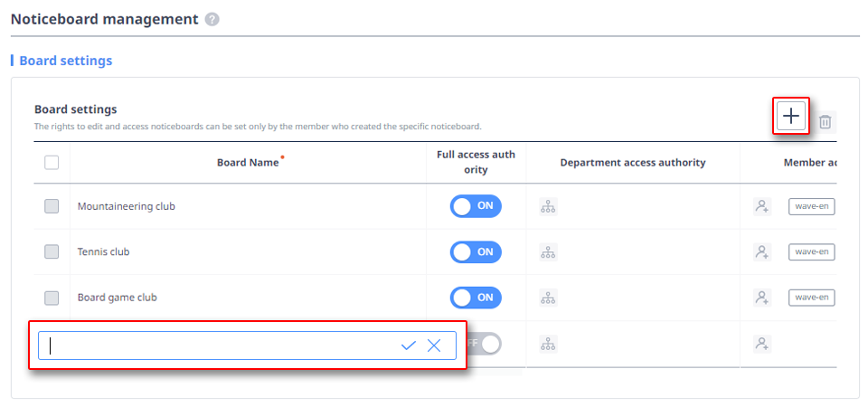The height and width of the screenshot is (407, 868).
Task: Add member access for Tennis club
Action: (x=762, y=251)
